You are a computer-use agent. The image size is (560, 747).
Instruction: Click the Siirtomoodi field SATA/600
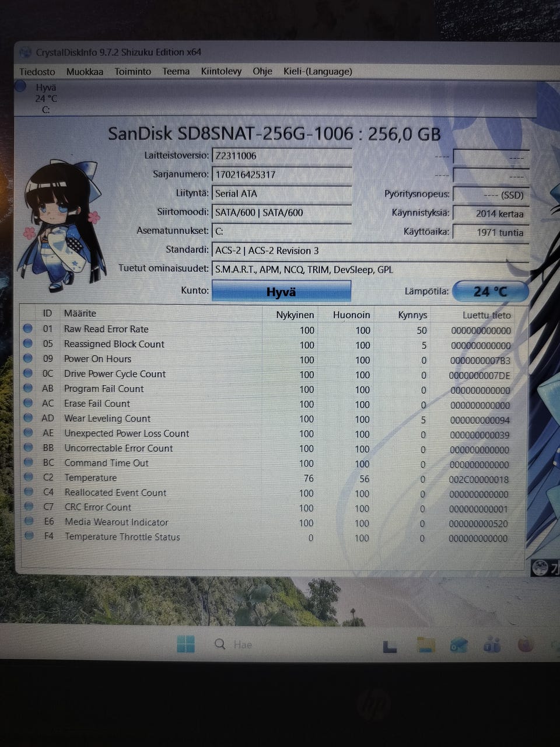click(282, 212)
